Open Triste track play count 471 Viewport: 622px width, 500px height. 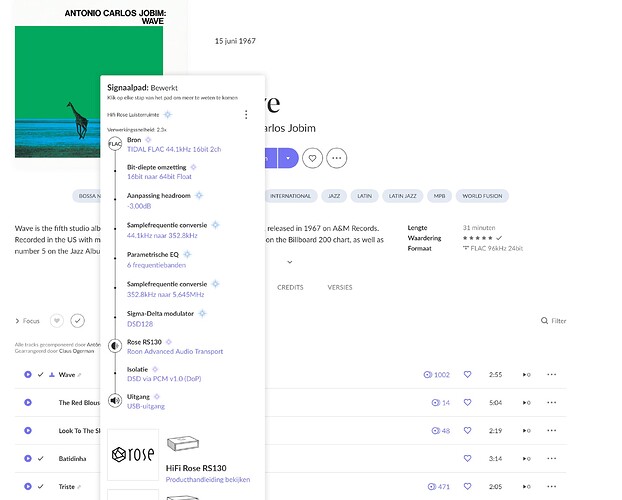(439, 487)
